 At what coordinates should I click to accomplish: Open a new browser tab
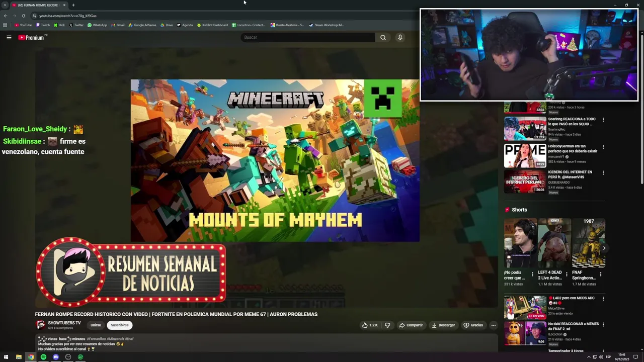73,5
